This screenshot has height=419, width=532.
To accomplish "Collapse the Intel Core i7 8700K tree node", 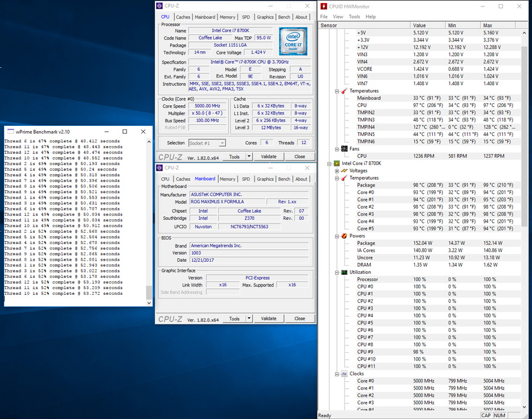I will (x=329, y=163).
